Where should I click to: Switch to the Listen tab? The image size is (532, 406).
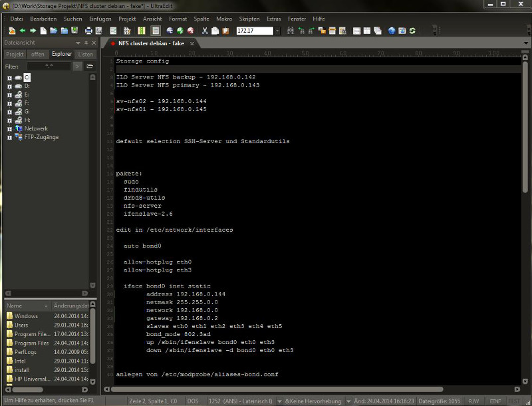click(x=85, y=55)
